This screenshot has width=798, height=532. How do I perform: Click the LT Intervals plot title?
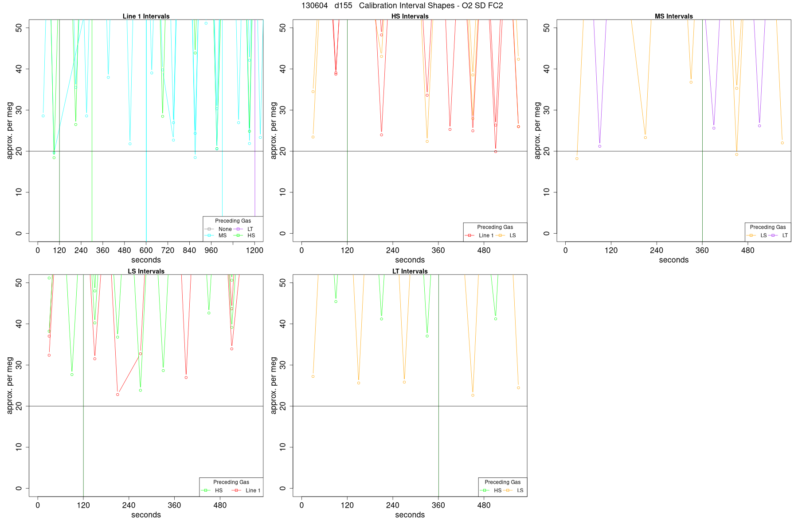[x=410, y=271]
